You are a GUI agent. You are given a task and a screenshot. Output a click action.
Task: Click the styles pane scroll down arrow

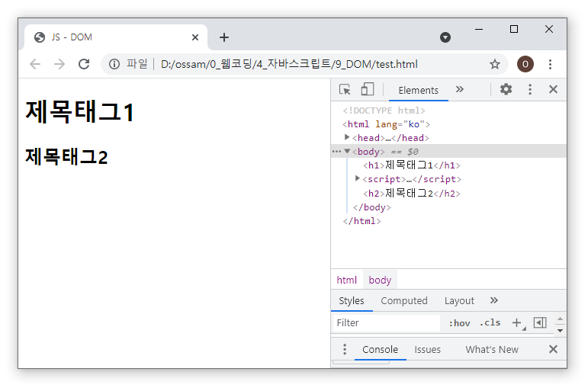(x=560, y=331)
